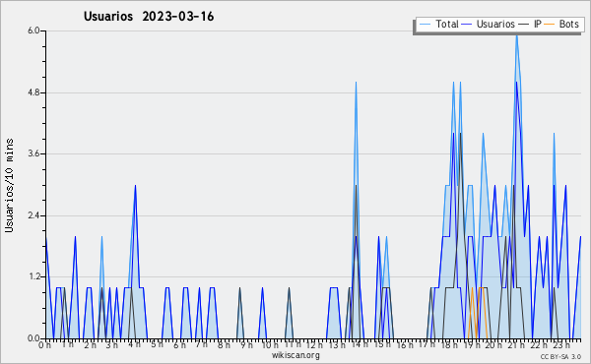Click the dark blue Usuarios legend line
This screenshot has height=364, width=591.
467,25
